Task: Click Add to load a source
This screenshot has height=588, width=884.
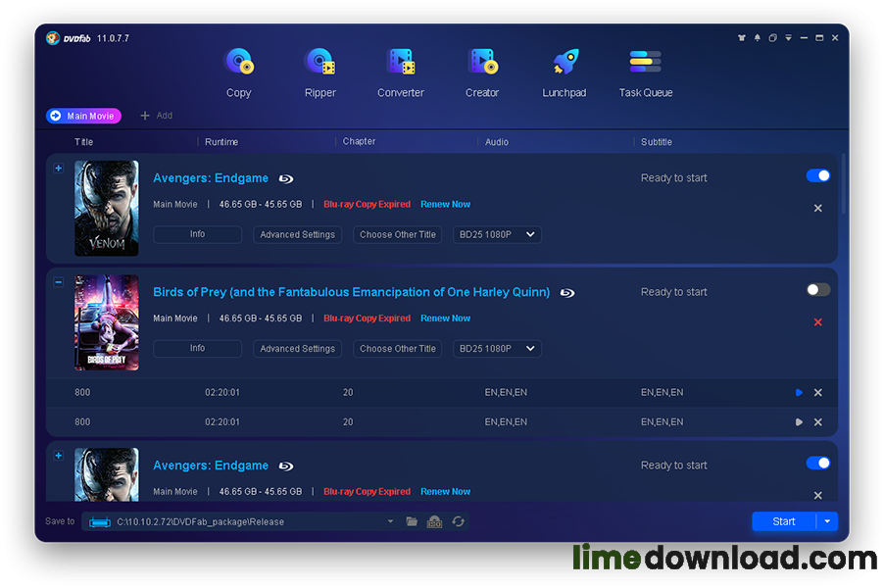Action: tap(157, 116)
